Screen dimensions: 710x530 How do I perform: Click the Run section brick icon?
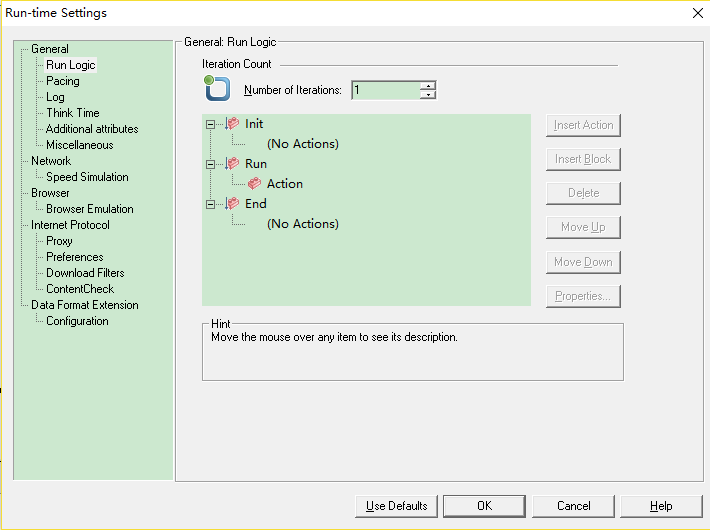tap(232, 164)
